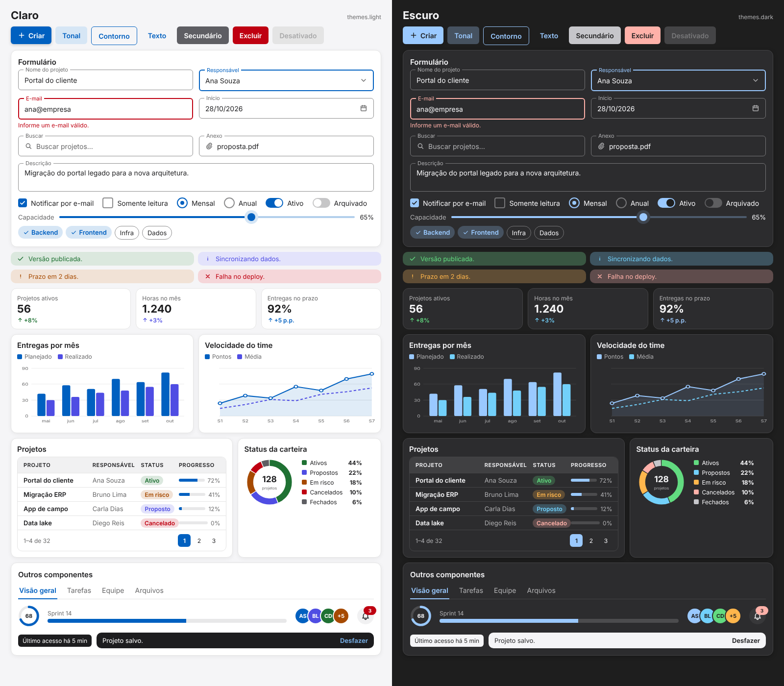The image size is (784, 686).
Task: Click light 'Contorno' outlined button
Action: [114, 36]
